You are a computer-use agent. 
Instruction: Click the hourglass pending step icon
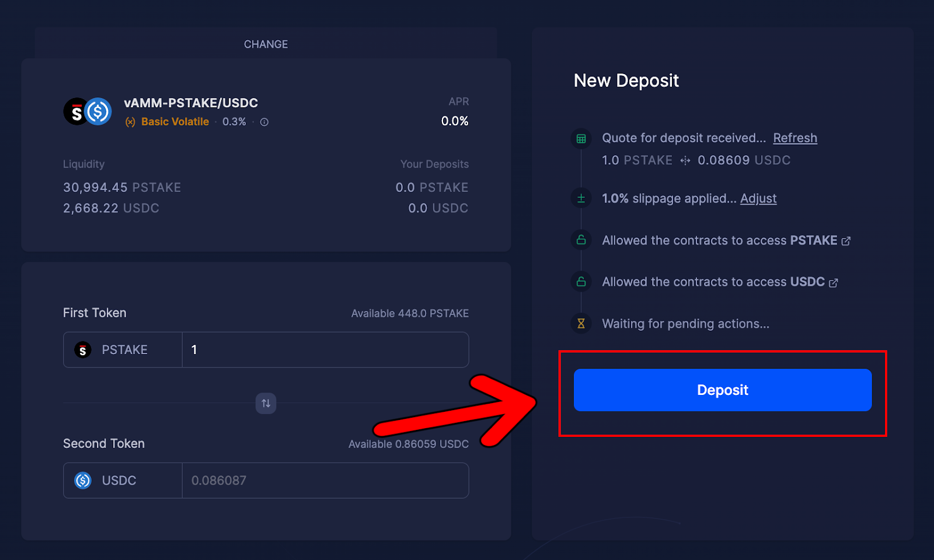(x=581, y=323)
